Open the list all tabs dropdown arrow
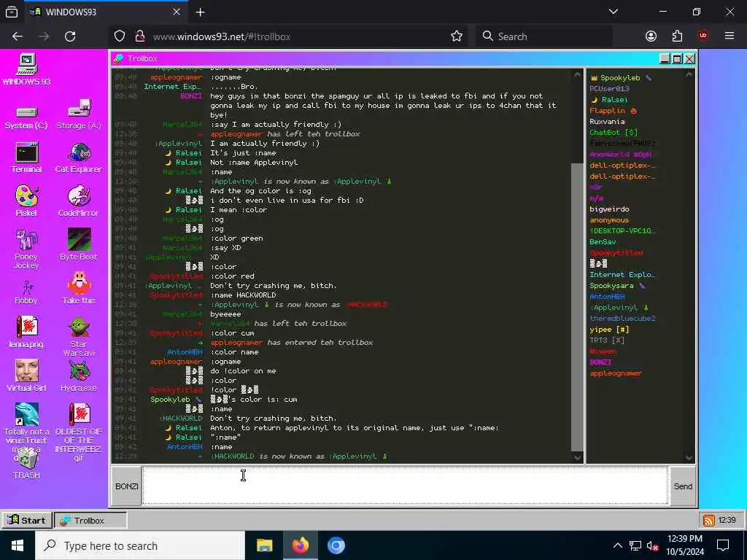Viewport: 747px width, 560px height. [x=613, y=12]
